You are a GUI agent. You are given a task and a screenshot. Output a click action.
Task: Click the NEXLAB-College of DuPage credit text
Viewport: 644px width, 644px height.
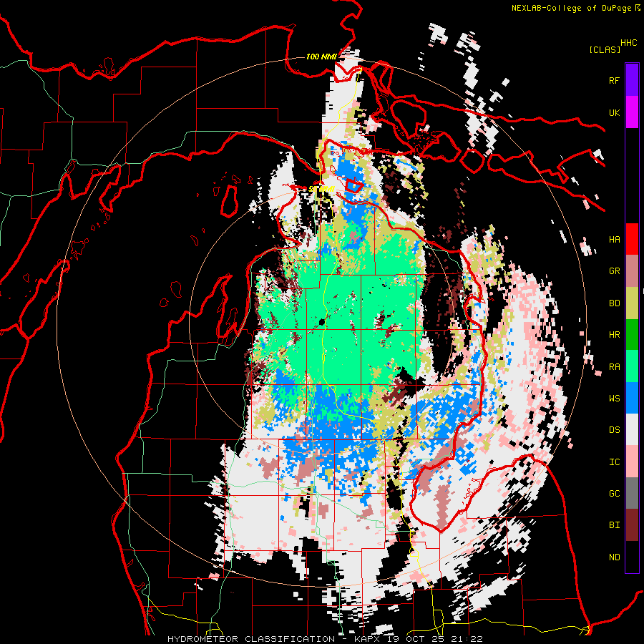tap(571, 8)
